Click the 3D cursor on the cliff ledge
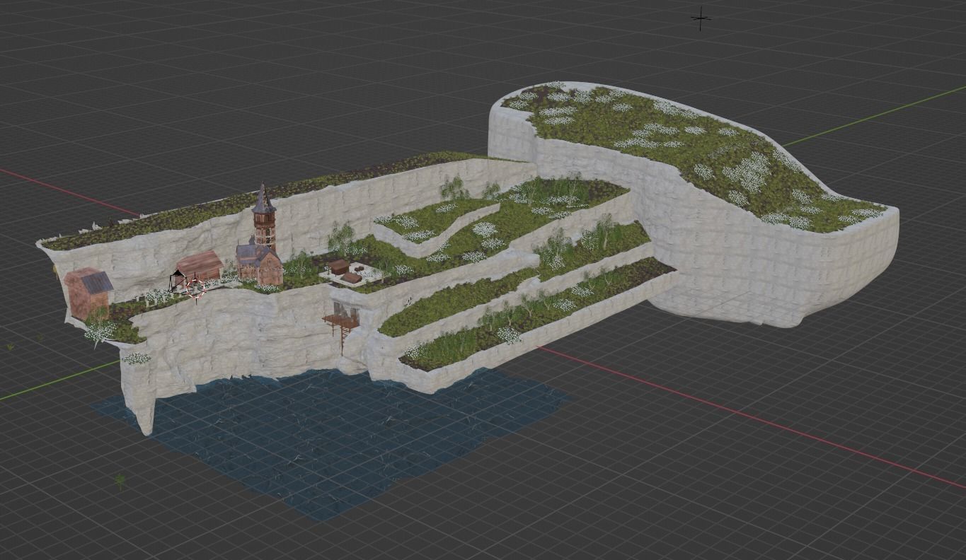 tap(195, 288)
